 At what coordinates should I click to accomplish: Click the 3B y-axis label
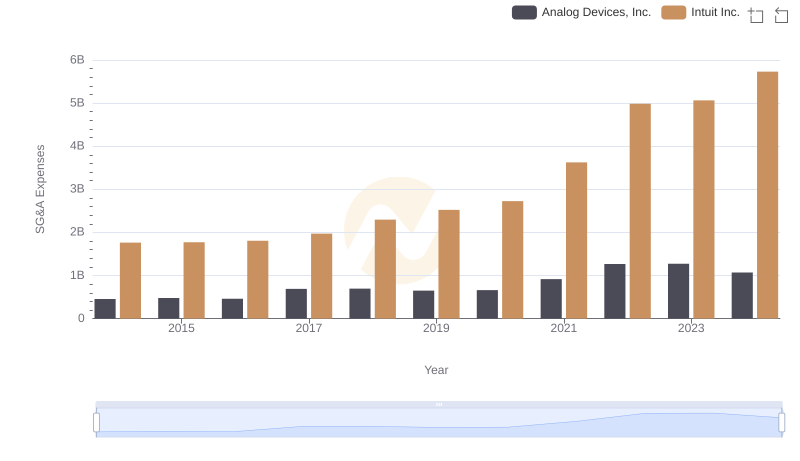77,189
